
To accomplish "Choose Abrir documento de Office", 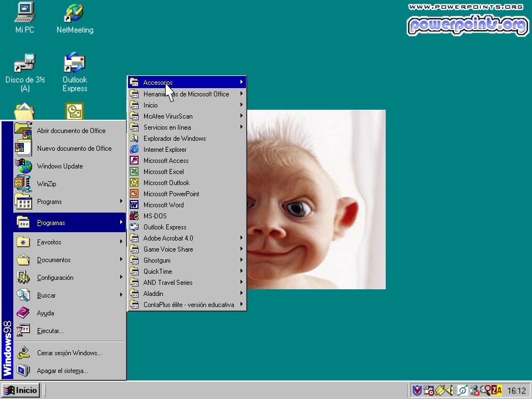I will click(x=70, y=131).
